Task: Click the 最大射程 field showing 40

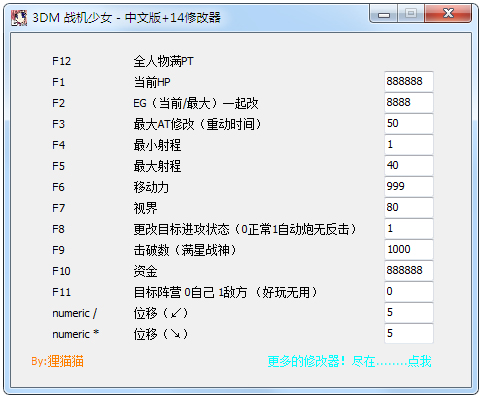Action: pos(409,165)
